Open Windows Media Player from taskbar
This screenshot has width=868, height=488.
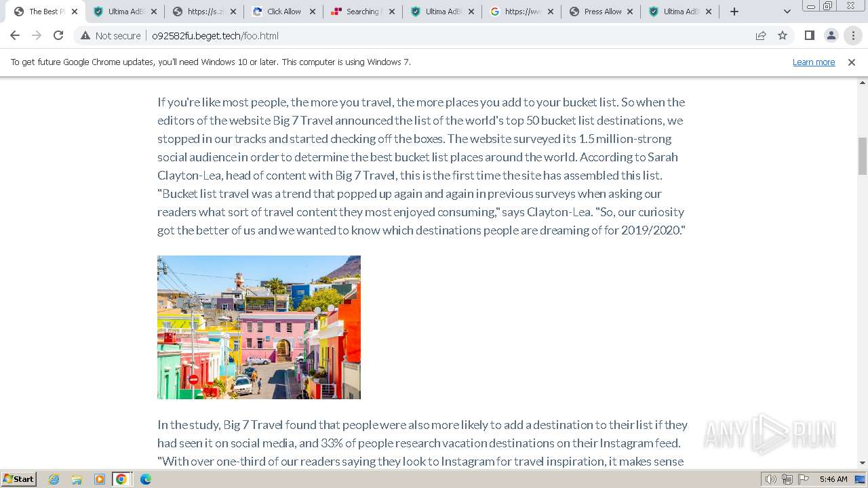pyautogui.click(x=99, y=479)
